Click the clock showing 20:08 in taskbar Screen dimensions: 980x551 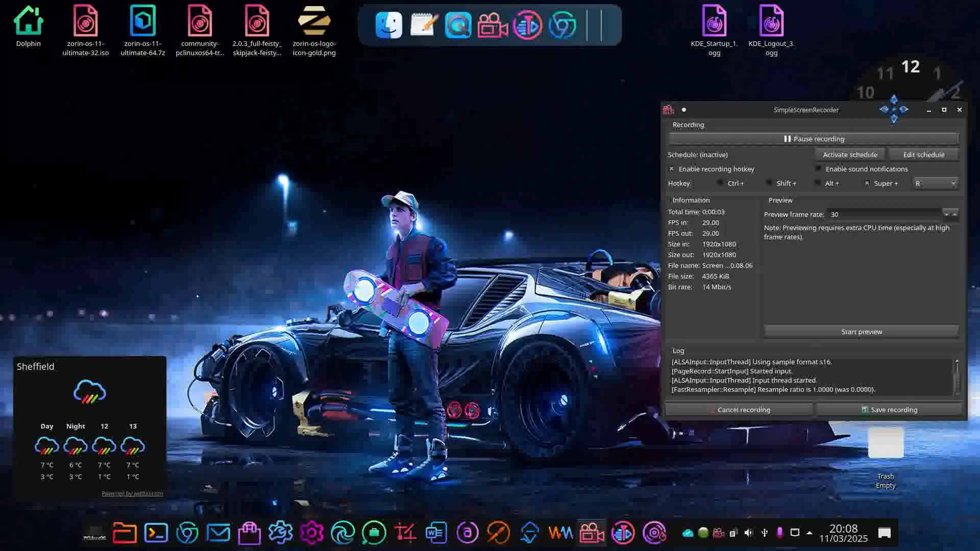coord(843,533)
